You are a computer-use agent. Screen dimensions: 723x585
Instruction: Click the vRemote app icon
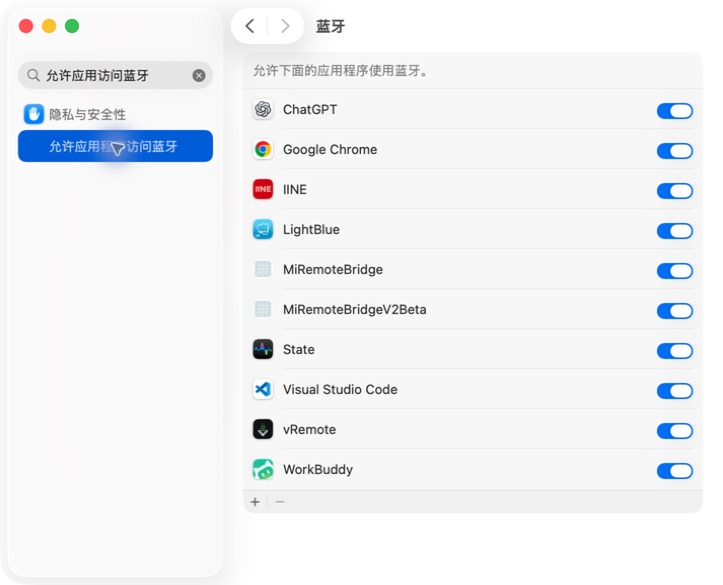(263, 429)
